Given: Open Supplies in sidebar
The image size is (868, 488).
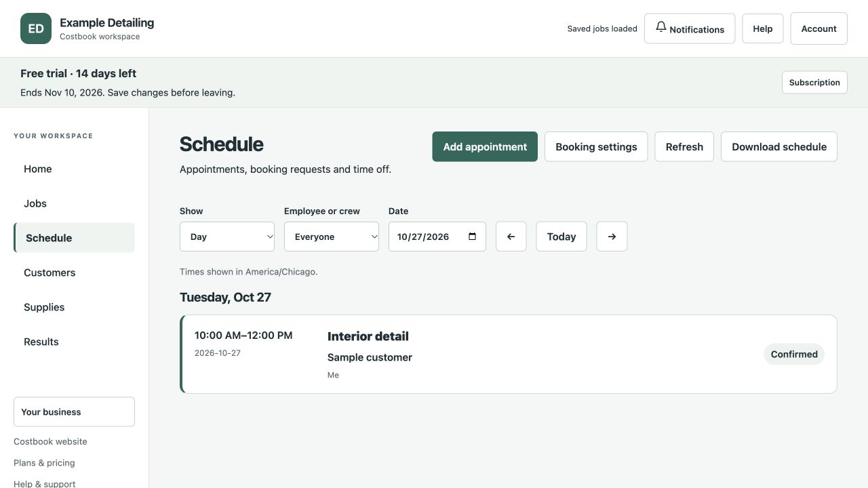Looking at the screenshot, I should (74, 307).
